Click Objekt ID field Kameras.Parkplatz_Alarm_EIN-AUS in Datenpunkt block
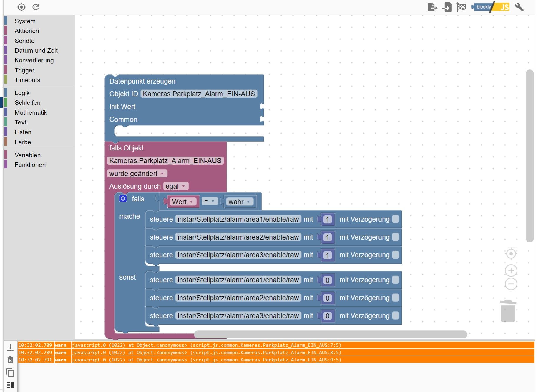This screenshot has width=538, height=392. (x=199, y=94)
